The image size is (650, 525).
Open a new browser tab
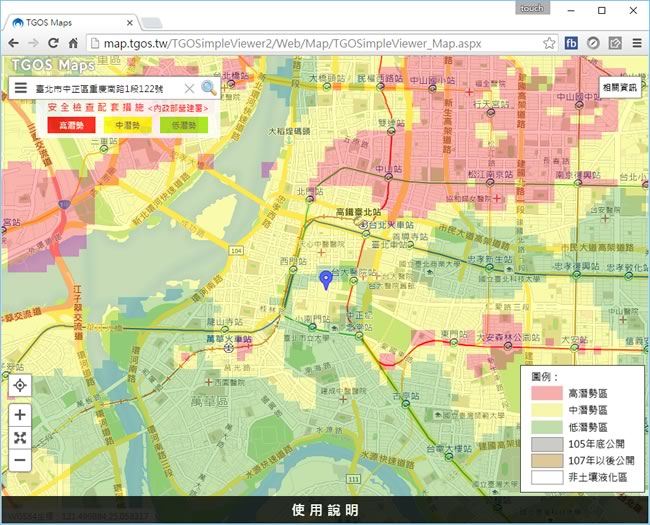151,23
